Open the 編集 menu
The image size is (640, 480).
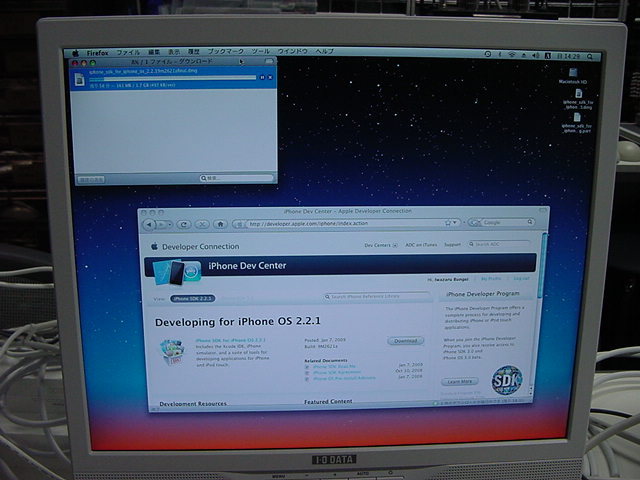[x=154, y=52]
